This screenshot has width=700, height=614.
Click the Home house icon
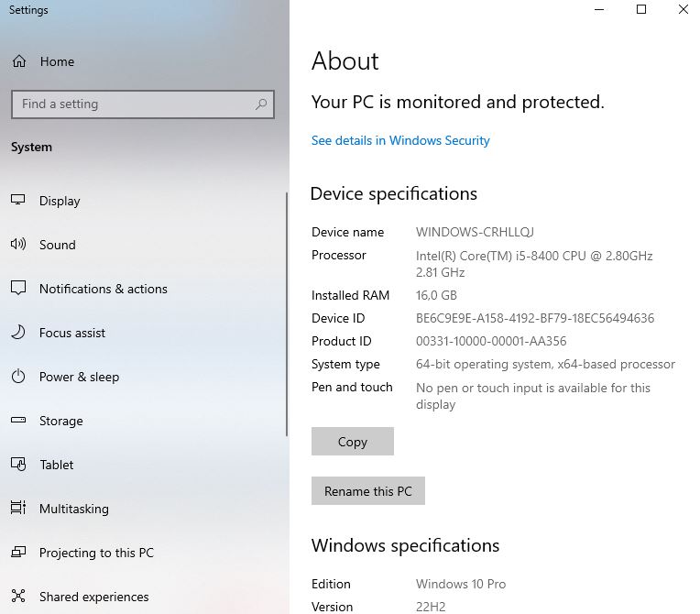click(18, 61)
